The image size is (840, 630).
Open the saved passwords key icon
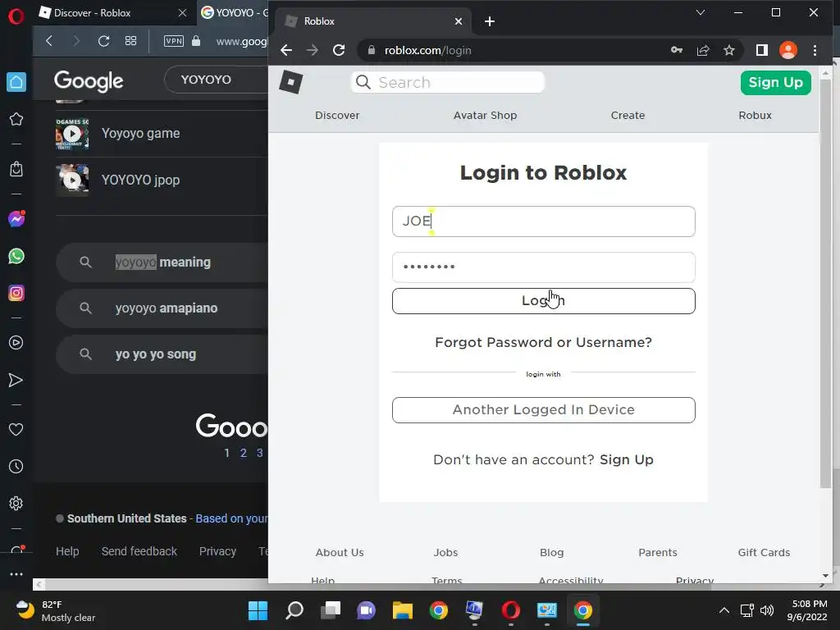click(677, 50)
